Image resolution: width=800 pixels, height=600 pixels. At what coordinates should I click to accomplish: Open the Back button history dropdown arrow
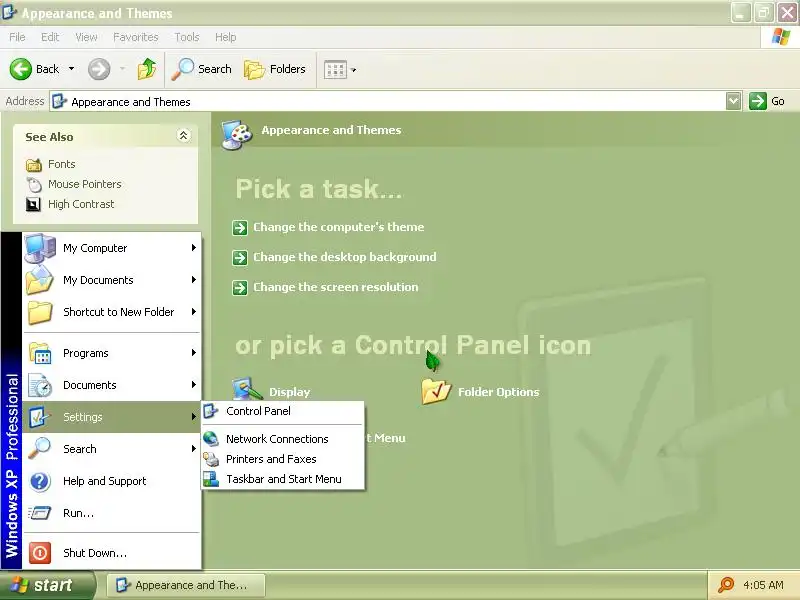(71, 69)
